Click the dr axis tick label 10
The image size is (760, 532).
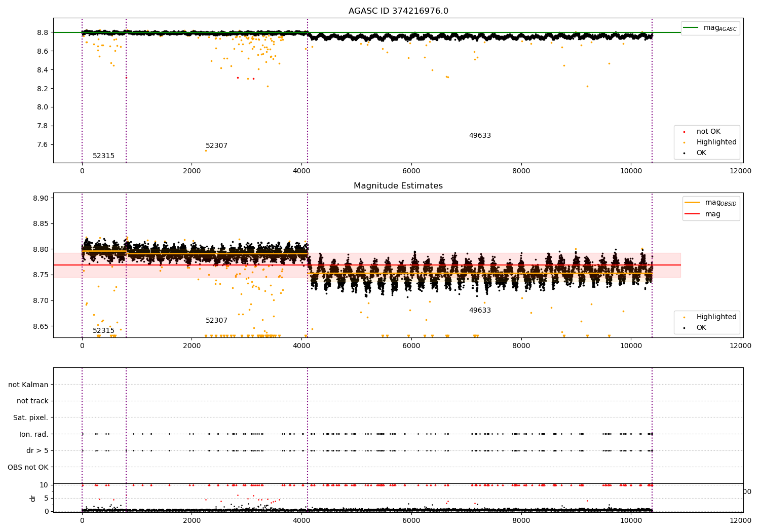tap(44, 485)
